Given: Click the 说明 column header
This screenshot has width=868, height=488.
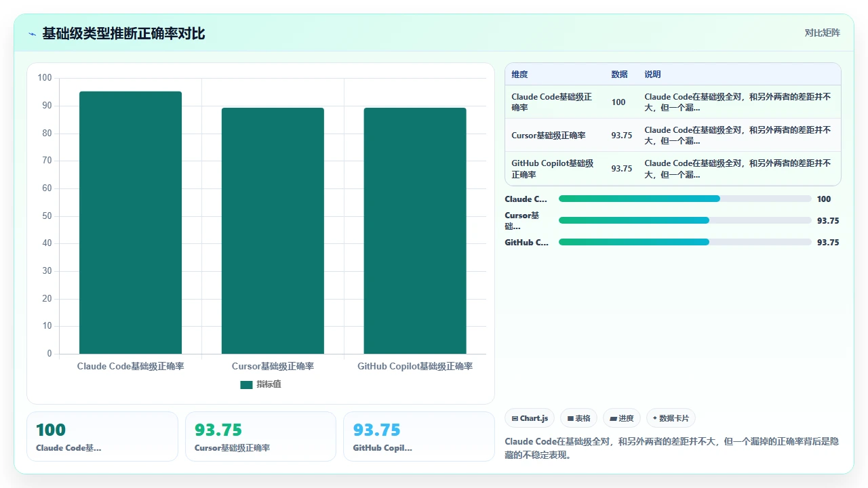Looking at the screenshot, I should click(652, 75).
